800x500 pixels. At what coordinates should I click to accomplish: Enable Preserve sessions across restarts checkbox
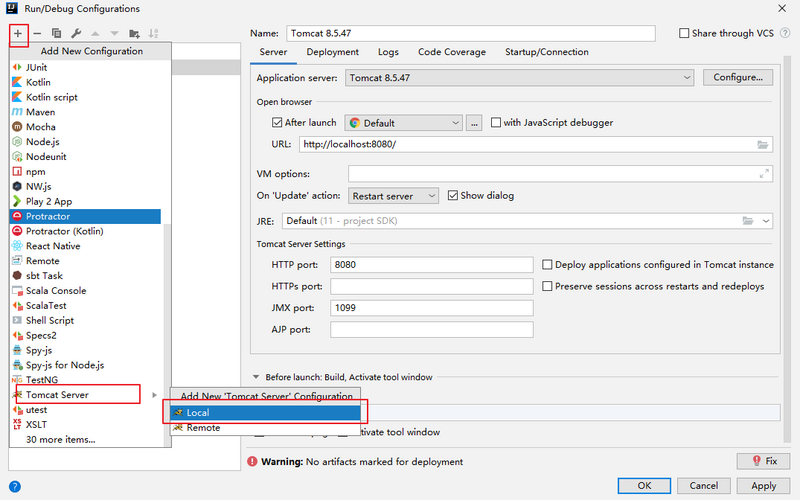pyautogui.click(x=547, y=286)
